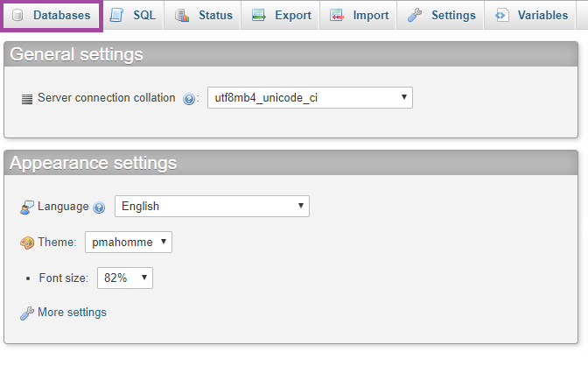Image resolution: width=588 pixels, height=366 pixels.
Task: Click the Status chart icon
Action: point(181,16)
